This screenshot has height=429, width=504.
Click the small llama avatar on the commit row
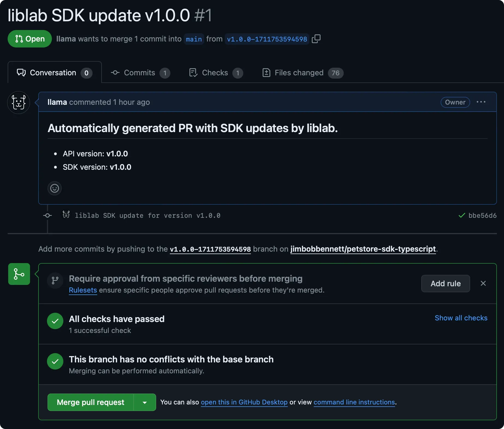(x=66, y=214)
